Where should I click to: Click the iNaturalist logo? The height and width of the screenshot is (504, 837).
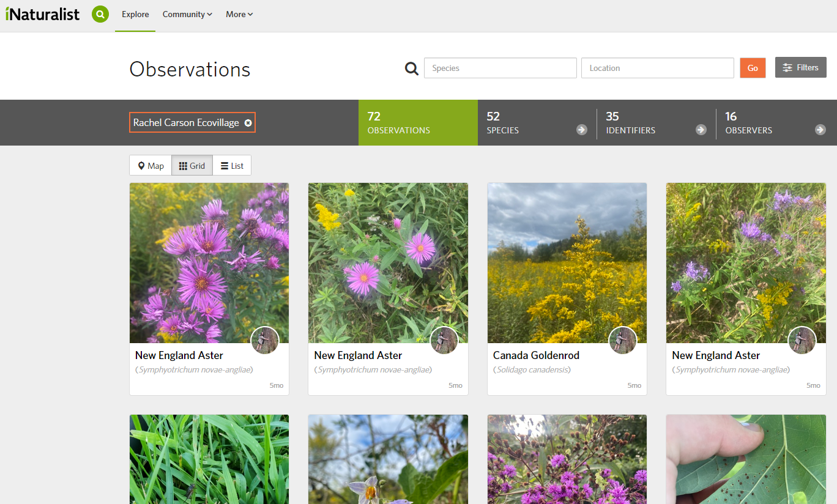43,14
